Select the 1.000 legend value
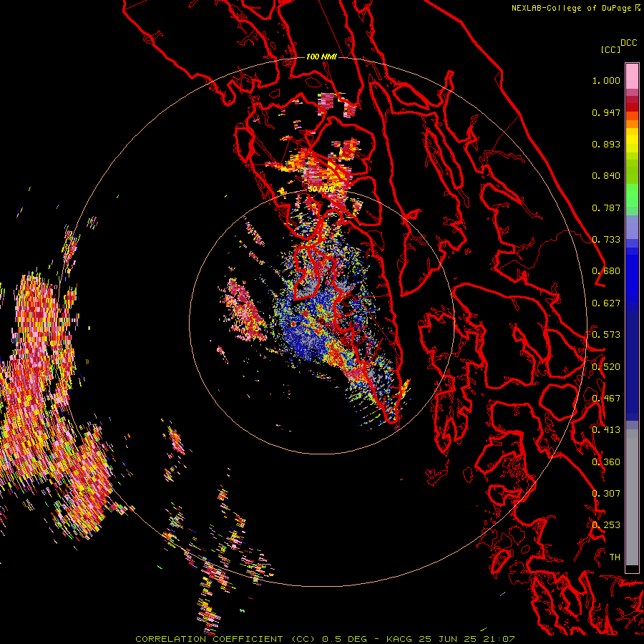The height and width of the screenshot is (644, 644). [606, 80]
